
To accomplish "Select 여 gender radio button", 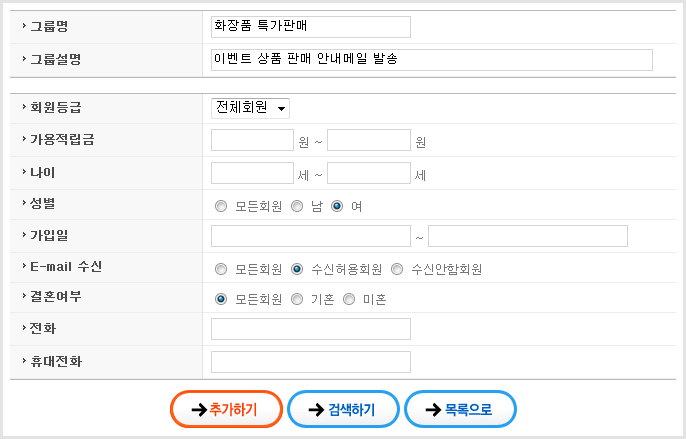I will pyautogui.click(x=337, y=207).
